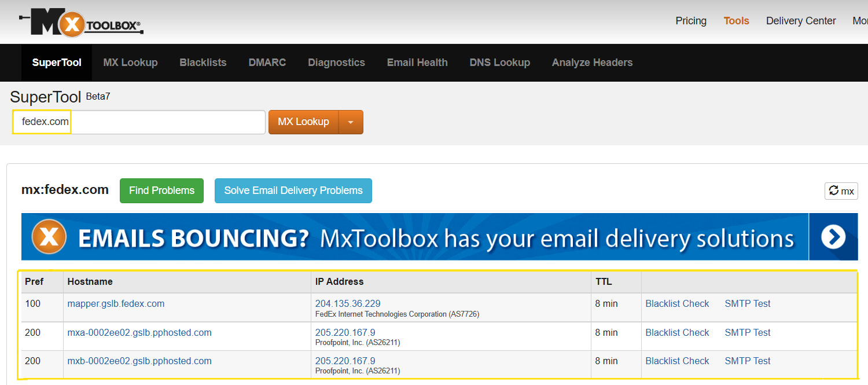Click the MX Lookup orange button

pyautogui.click(x=304, y=122)
